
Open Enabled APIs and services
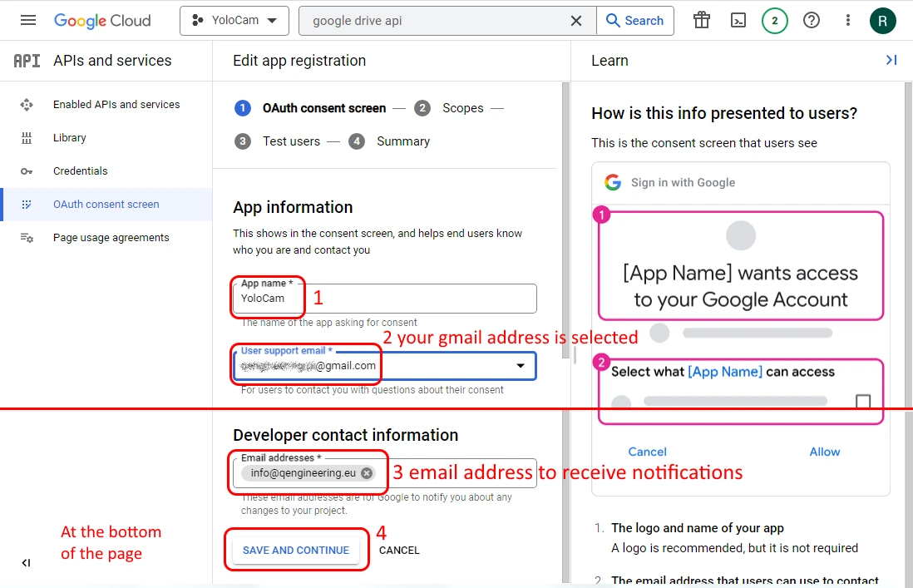pos(116,104)
